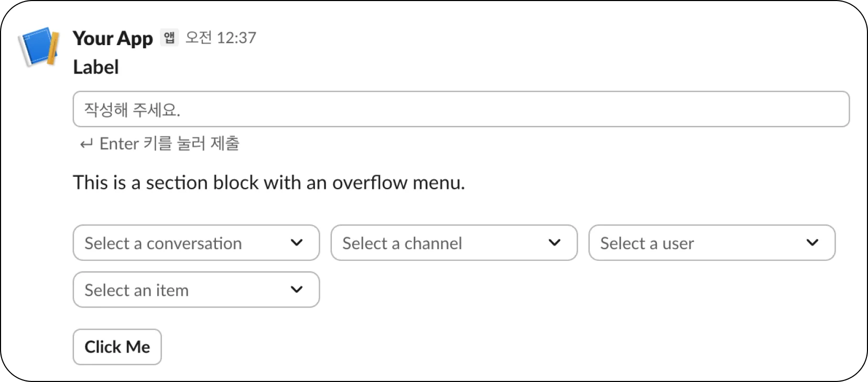Open the Select a user dropdown
868x382 pixels.
click(x=711, y=243)
